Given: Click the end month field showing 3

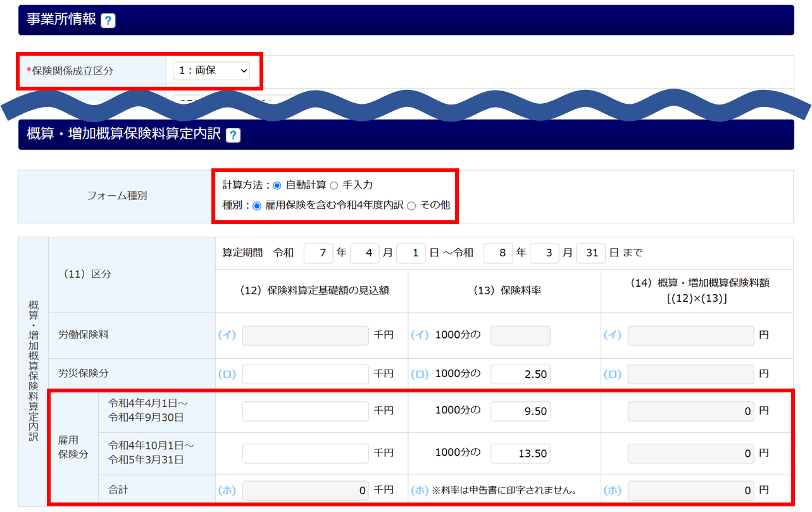Looking at the screenshot, I should coord(544,253).
